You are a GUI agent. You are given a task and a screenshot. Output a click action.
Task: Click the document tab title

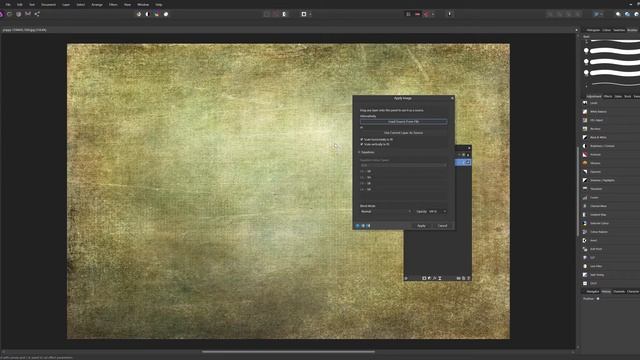(24, 30)
